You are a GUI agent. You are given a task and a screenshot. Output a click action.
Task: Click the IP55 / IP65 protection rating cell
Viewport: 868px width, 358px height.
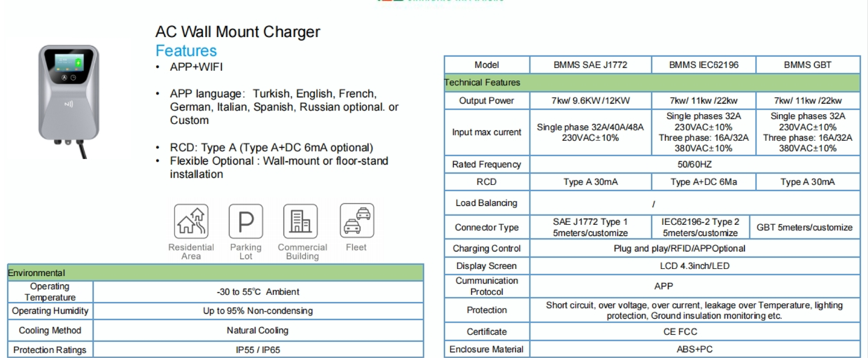click(x=258, y=350)
